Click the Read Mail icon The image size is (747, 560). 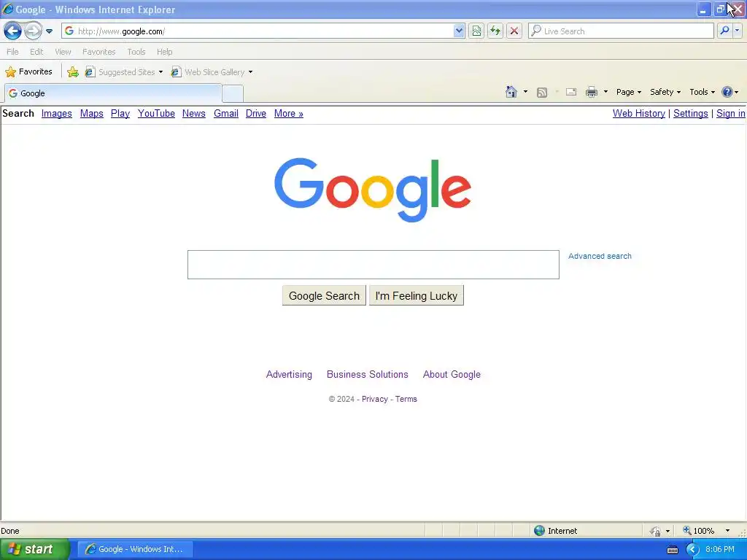(x=571, y=92)
